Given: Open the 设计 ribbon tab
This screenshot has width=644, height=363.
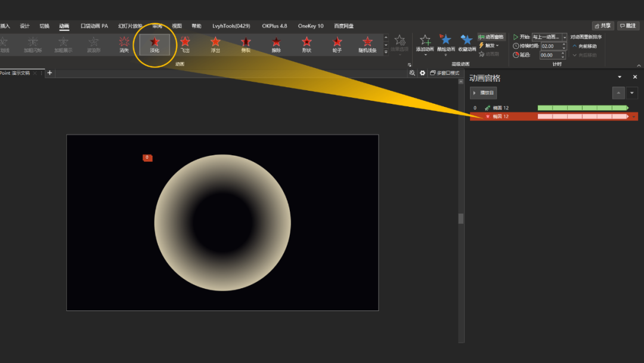Looking at the screenshot, I should click(24, 26).
